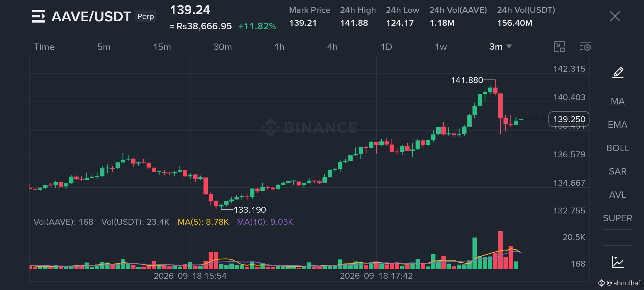The height and width of the screenshot is (290, 644).
Task: Open the chart settings icon
Action: pyautogui.click(x=585, y=46)
